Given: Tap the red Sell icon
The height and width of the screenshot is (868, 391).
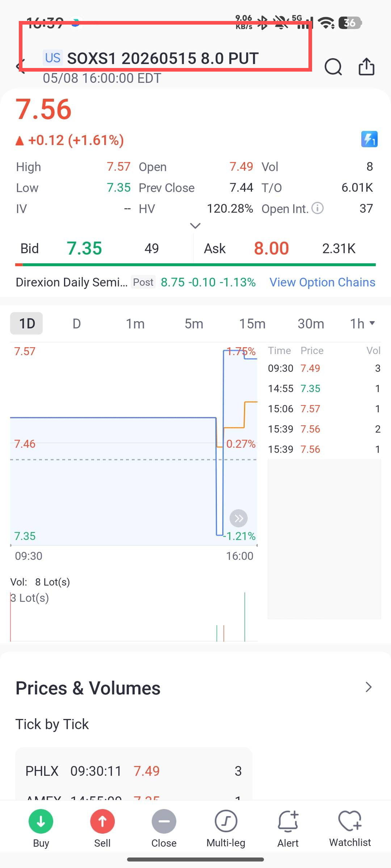Looking at the screenshot, I should click(102, 821).
